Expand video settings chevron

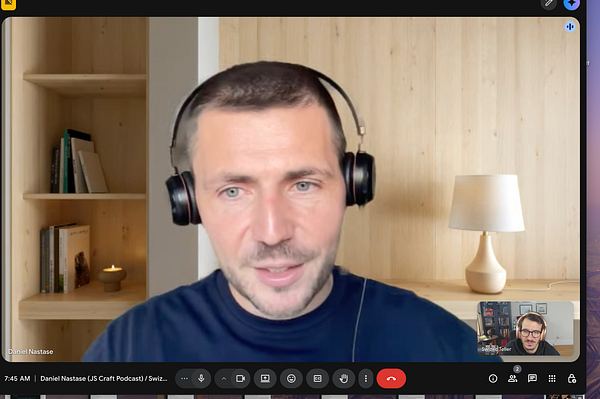(224, 379)
